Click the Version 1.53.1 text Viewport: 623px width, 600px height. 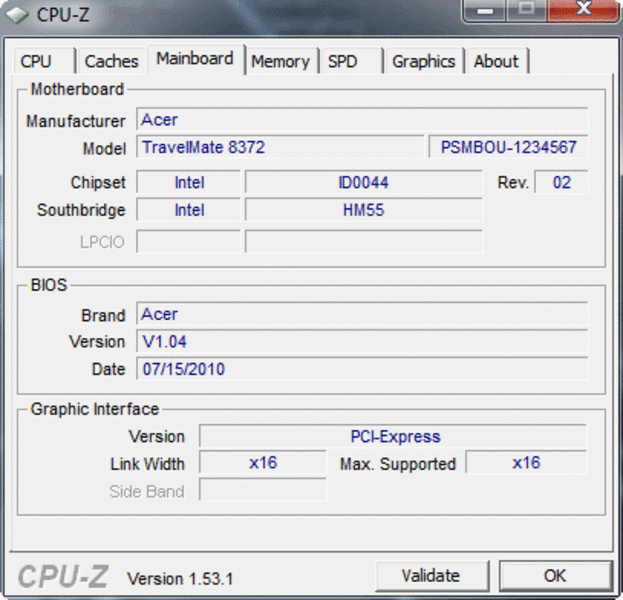point(180,579)
